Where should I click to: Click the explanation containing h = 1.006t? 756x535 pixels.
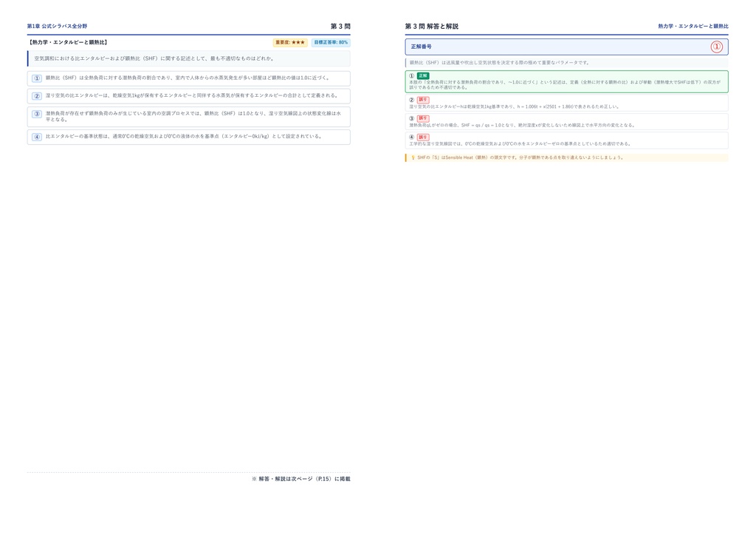[514, 106]
